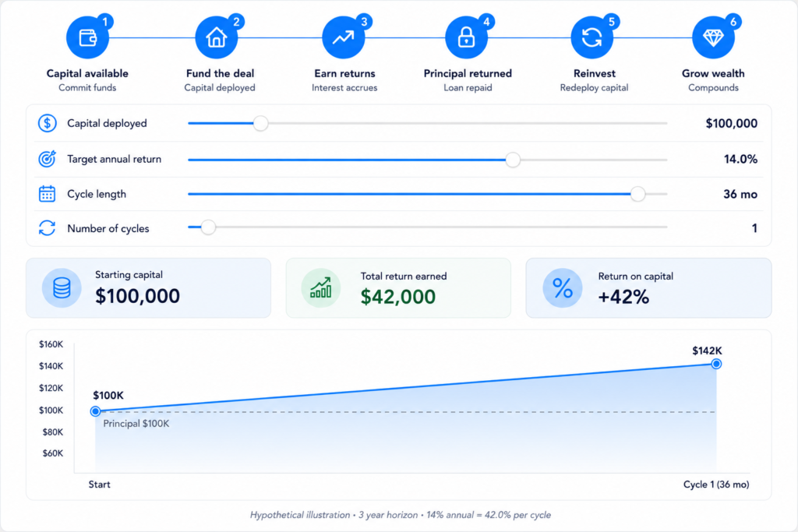Click the Capital deployed slider handle
This screenshot has height=532, width=798.
pyautogui.click(x=260, y=123)
